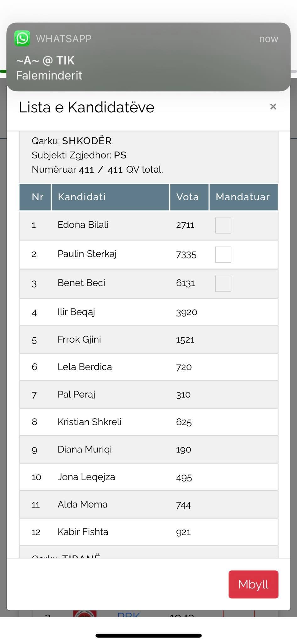The image size is (297, 644).
Task: Tick the Mandatuar checkbox for Benet Beci
Action: click(x=223, y=284)
